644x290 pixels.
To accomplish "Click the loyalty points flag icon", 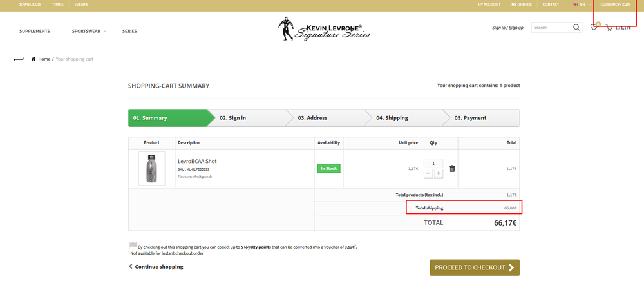I will tap(133, 246).
